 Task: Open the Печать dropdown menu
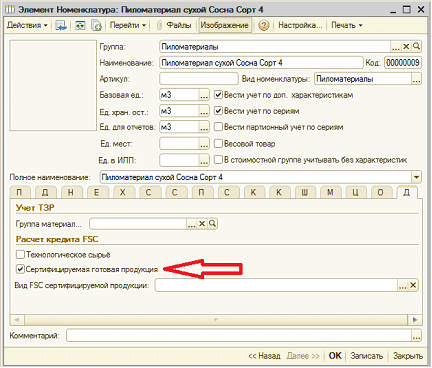[346, 25]
